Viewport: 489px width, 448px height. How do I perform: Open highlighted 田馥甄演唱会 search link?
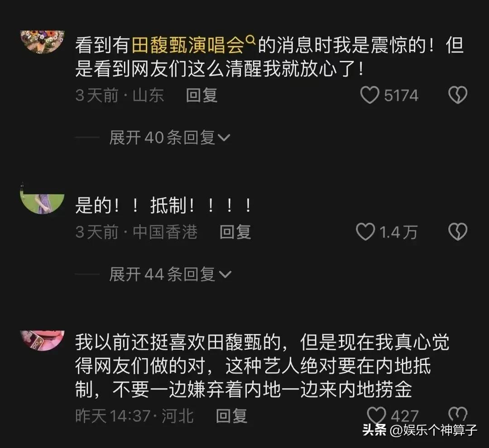pyautogui.click(x=187, y=45)
